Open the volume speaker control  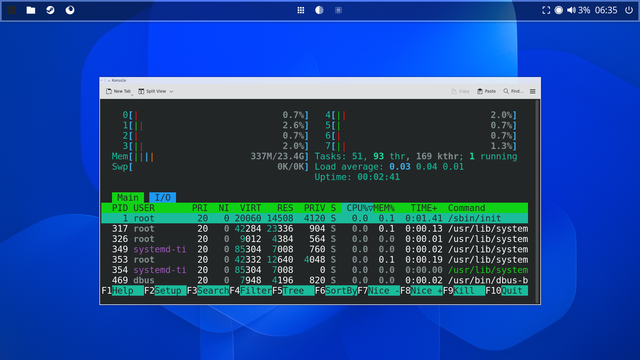pos(571,10)
